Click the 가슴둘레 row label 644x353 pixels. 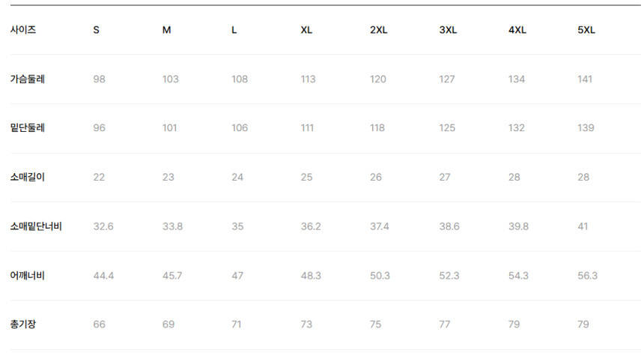(28, 79)
